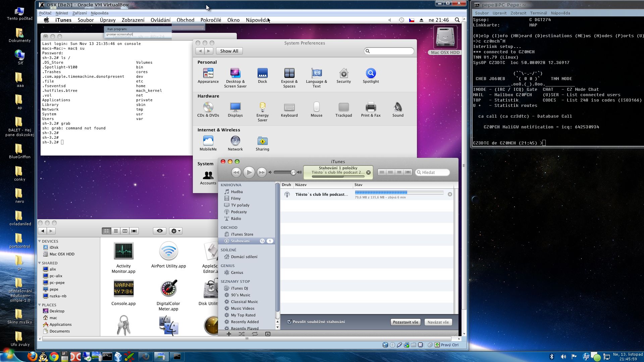Open Activity Monitor.app in Finder
The height and width of the screenshot is (362, 644).
tap(123, 257)
